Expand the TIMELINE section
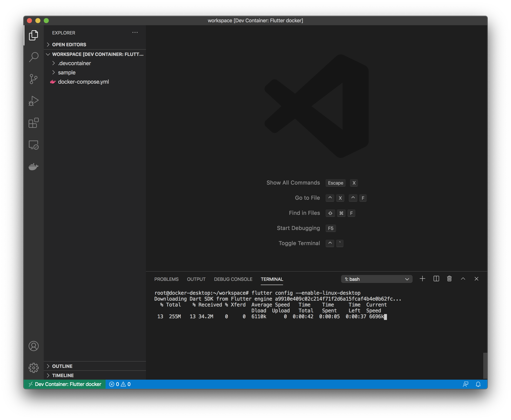The width and height of the screenshot is (511, 420). click(95, 375)
